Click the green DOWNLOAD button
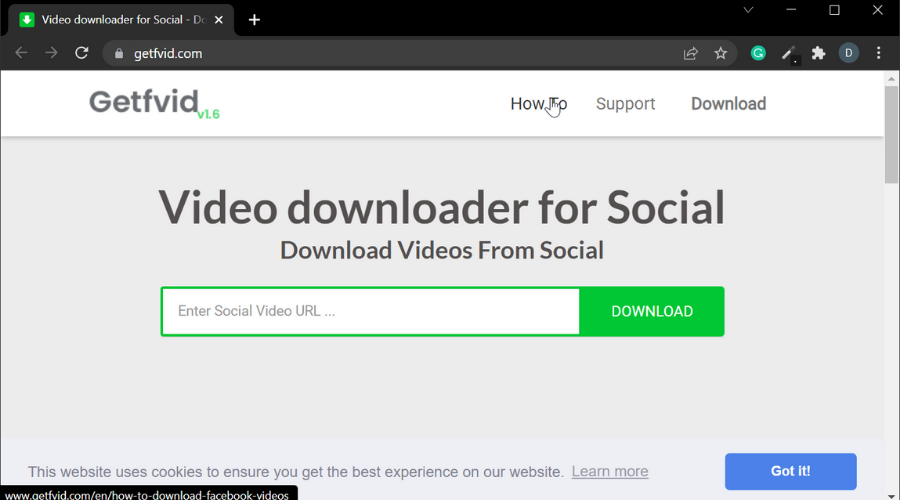This screenshot has height=500, width=900. coord(652,311)
